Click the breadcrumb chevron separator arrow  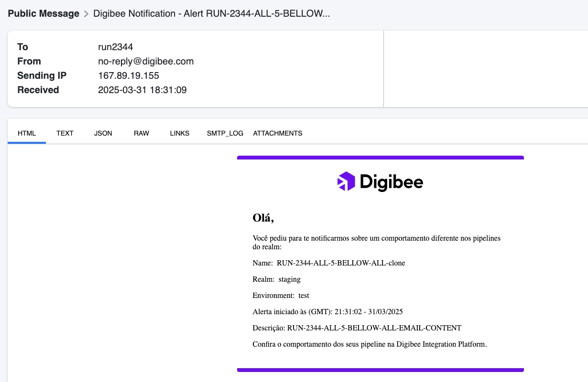(x=87, y=14)
